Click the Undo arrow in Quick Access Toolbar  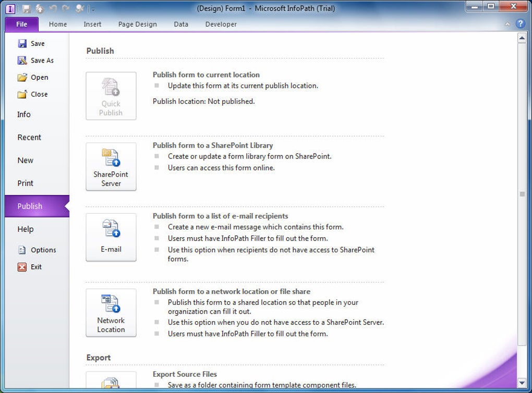pos(53,8)
